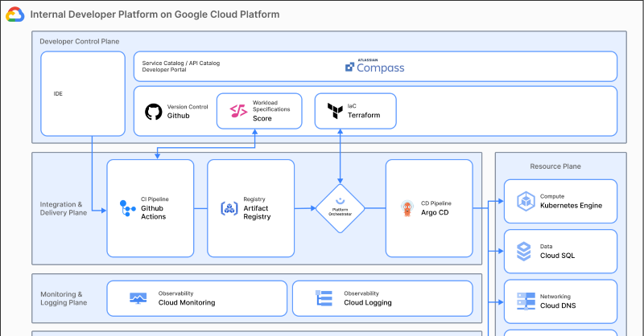
Task: Click the Cloud DNS text
Action: tap(558, 305)
